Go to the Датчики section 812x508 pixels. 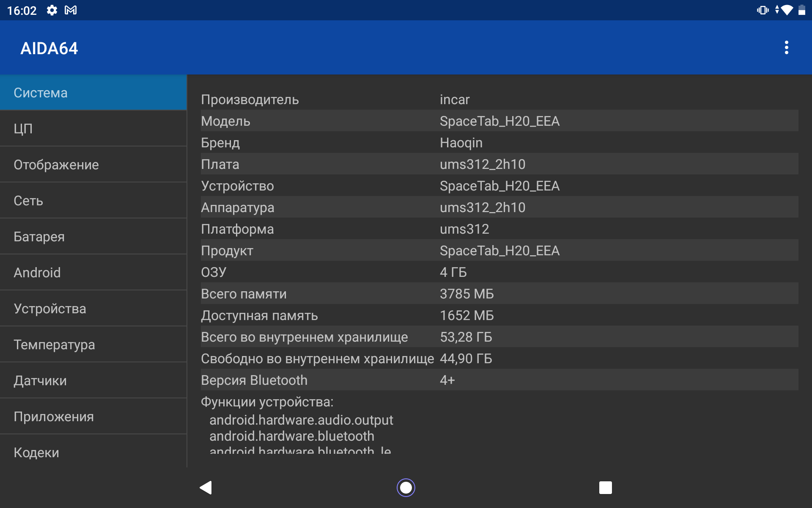tap(93, 381)
